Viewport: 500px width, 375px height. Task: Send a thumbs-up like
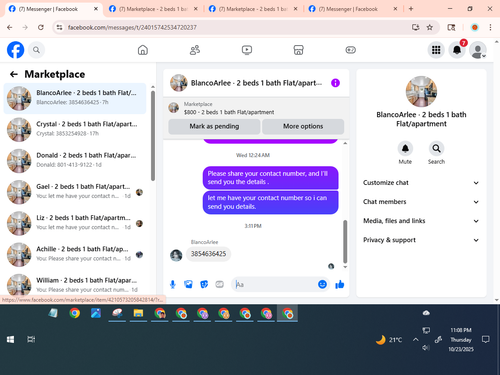pyautogui.click(x=340, y=284)
